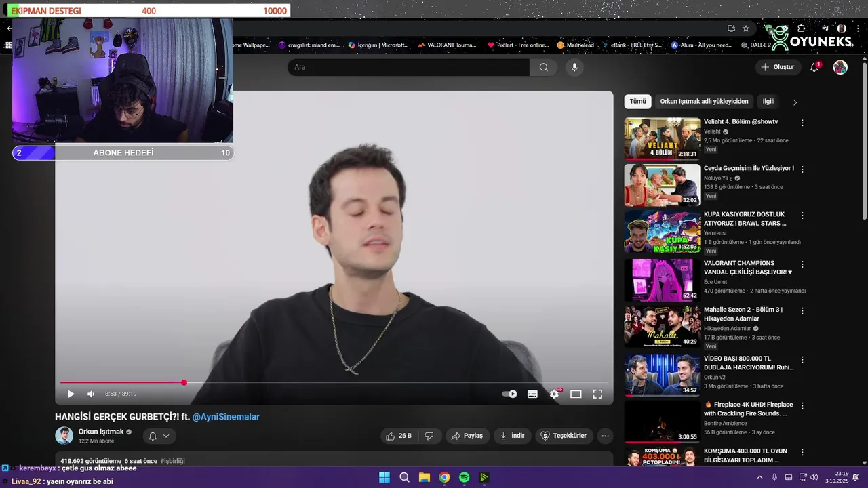Image resolution: width=868 pixels, height=488 pixels.
Task: Click the İndir download button
Action: click(512, 436)
